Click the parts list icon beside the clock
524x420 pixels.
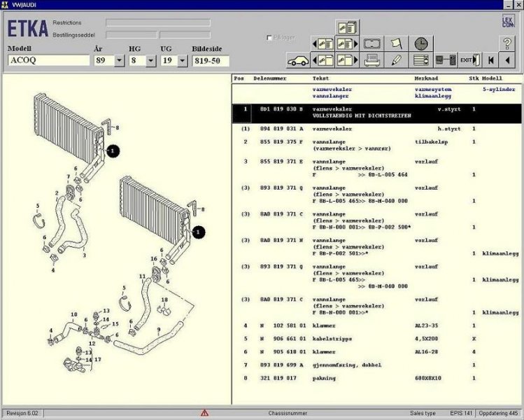click(x=420, y=60)
